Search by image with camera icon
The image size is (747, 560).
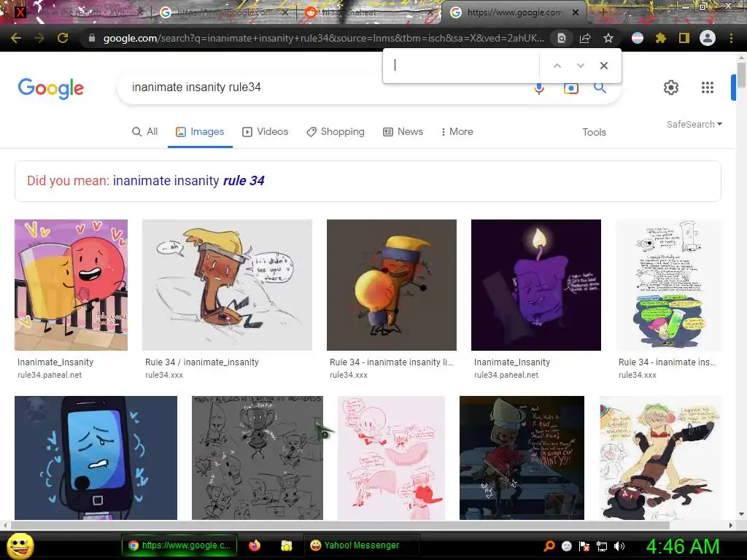(570, 88)
